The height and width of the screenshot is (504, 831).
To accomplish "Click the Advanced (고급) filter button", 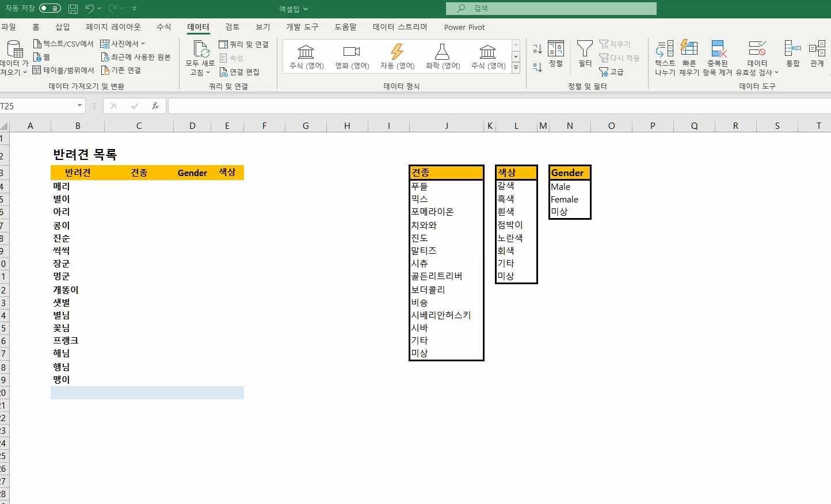I will coord(611,72).
